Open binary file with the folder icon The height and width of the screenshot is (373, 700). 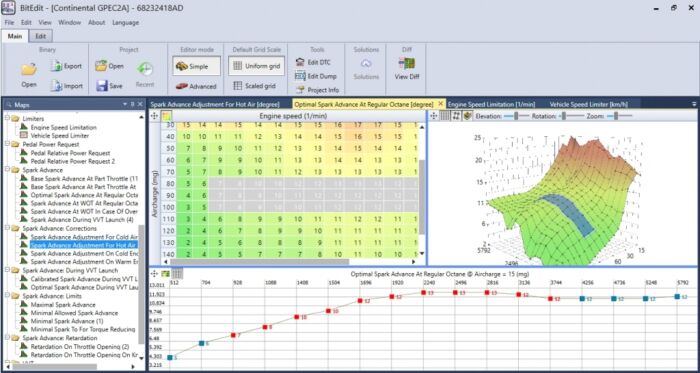[29, 70]
